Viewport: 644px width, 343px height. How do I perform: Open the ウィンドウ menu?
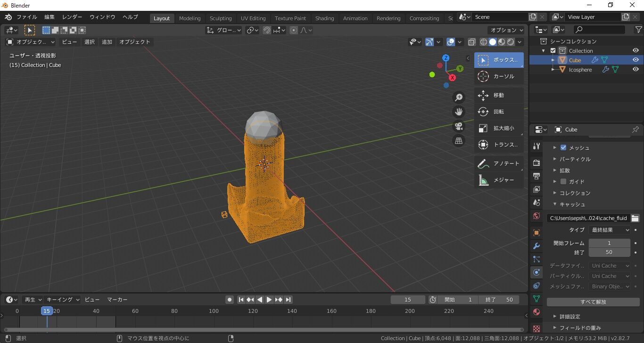coord(102,17)
